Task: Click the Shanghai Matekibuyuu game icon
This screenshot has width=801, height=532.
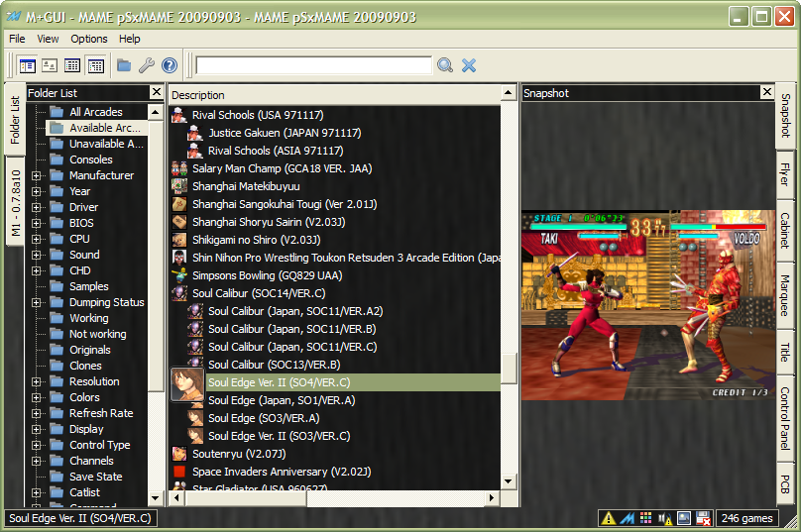Action: 179,186
